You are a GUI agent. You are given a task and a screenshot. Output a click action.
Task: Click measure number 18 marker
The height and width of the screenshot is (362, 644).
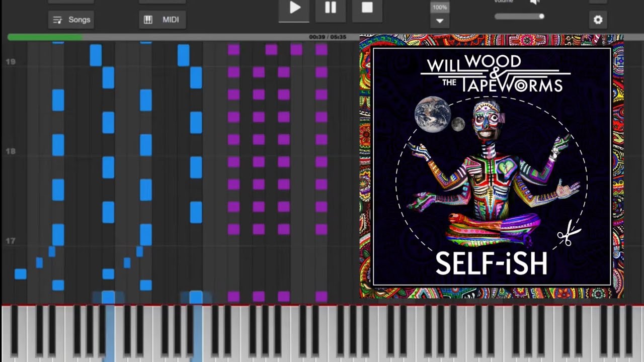(10, 151)
